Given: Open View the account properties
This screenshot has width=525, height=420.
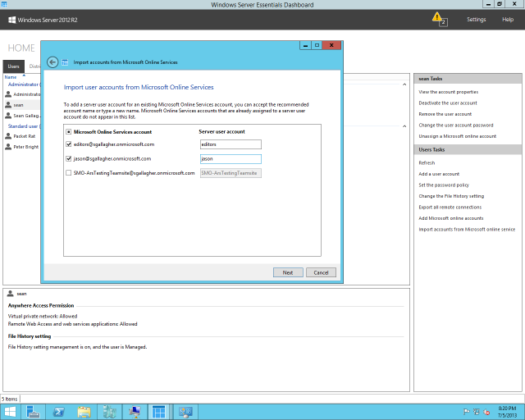Looking at the screenshot, I should click(449, 92).
